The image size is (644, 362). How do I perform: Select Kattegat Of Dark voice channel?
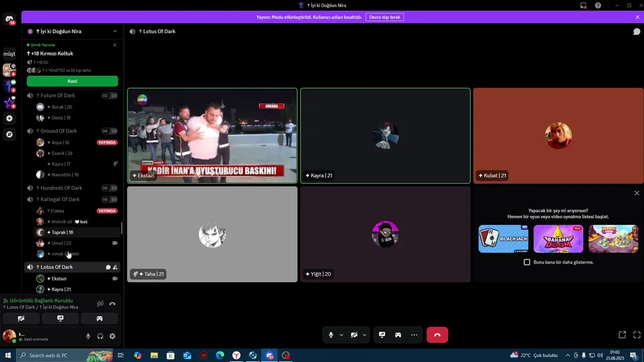point(72,200)
